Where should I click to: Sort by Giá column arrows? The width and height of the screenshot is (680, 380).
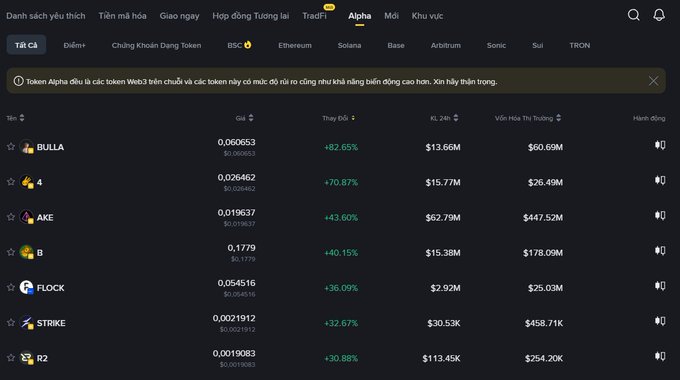pyautogui.click(x=251, y=118)
